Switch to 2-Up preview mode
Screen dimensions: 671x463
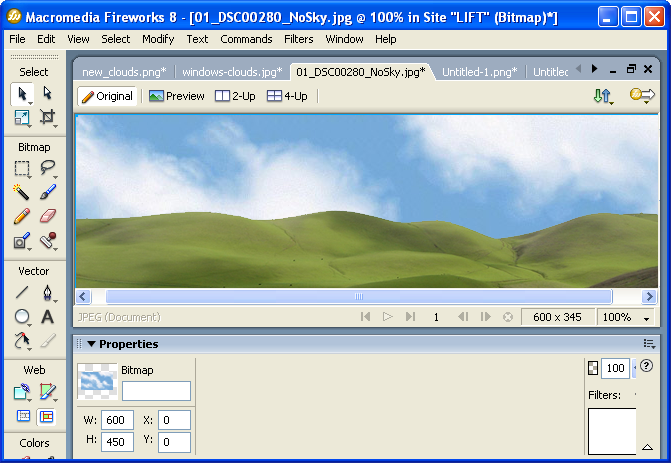coord(236,96)
